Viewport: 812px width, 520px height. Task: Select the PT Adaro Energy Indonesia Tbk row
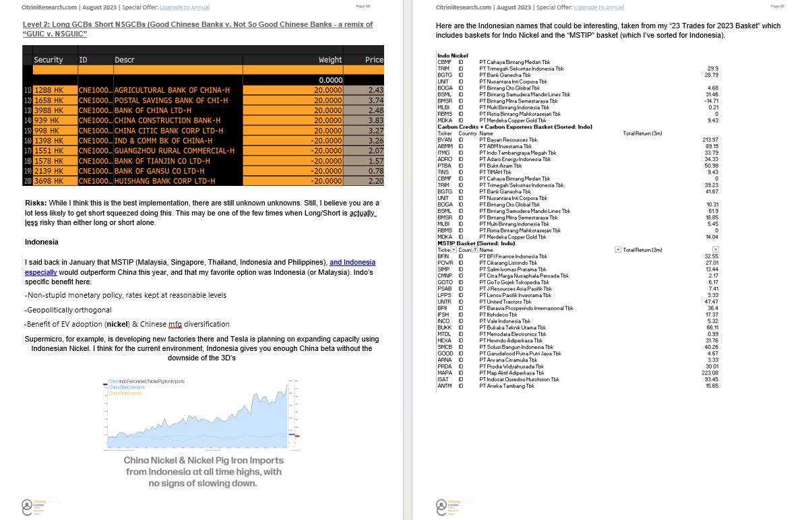coord(578,159)
